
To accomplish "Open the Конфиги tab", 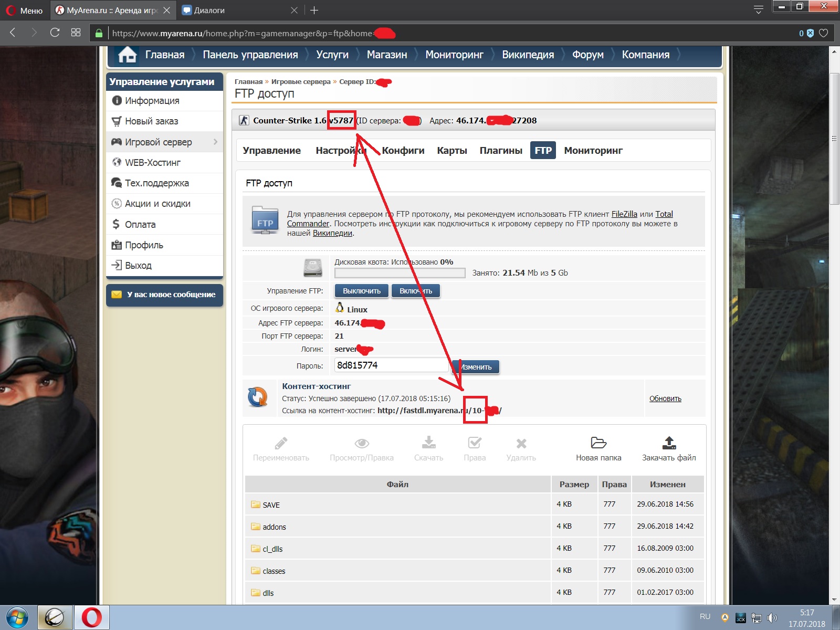I will [x=403, y=151].
